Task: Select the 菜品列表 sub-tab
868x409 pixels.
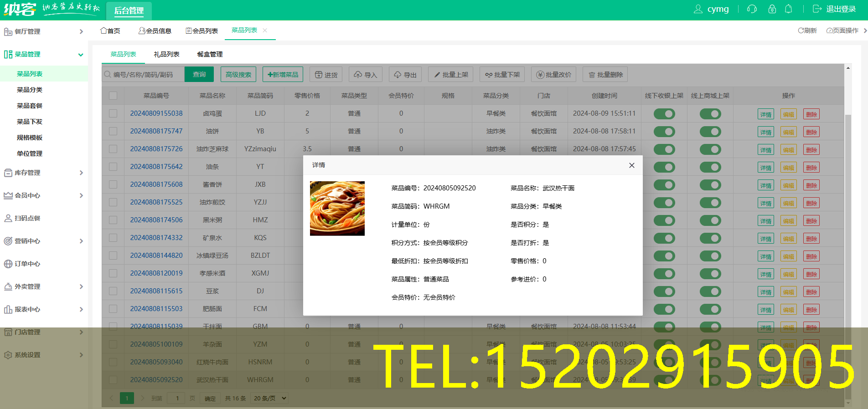Action: (123, 54)
